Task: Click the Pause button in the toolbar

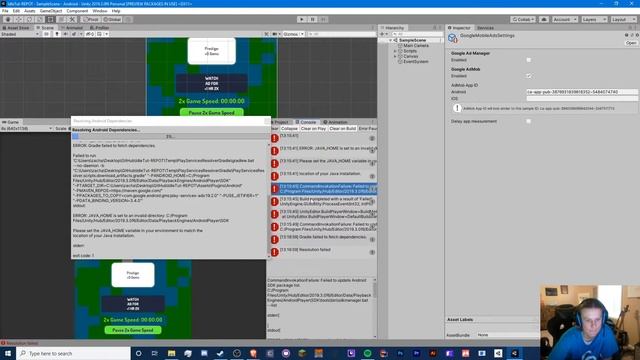Action: 313,19
